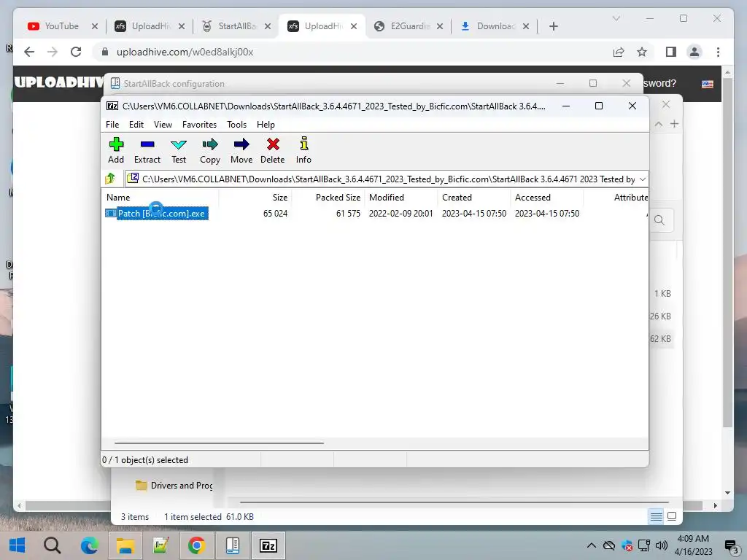Switch to 7-Zip taskbar button
Screen dimensions: 747x560
tap(268, 545)
